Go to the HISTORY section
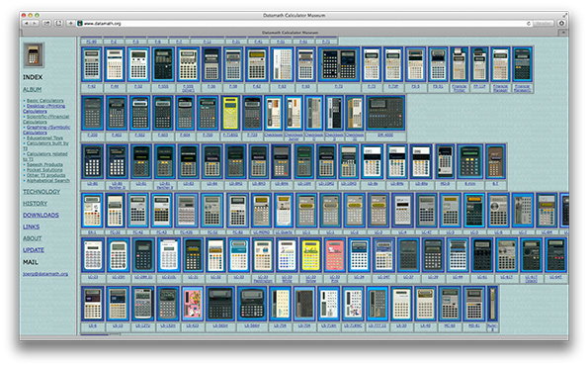Screen dimensions: 588x367 [35, 203]
